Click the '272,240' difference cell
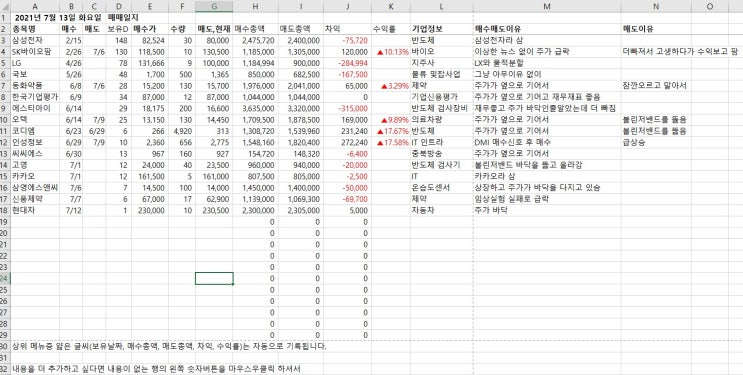The height and width of the screenshot is (375, 743). point(347,142)
